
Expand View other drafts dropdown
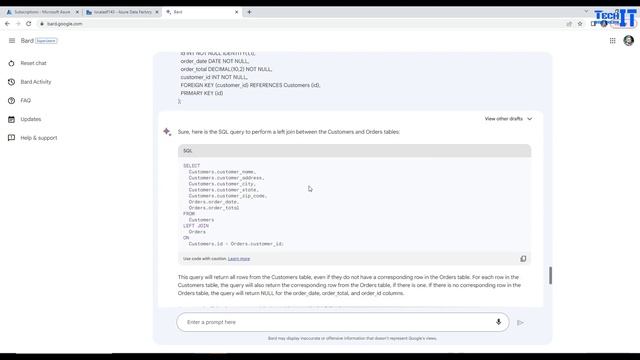pos(508,119)
